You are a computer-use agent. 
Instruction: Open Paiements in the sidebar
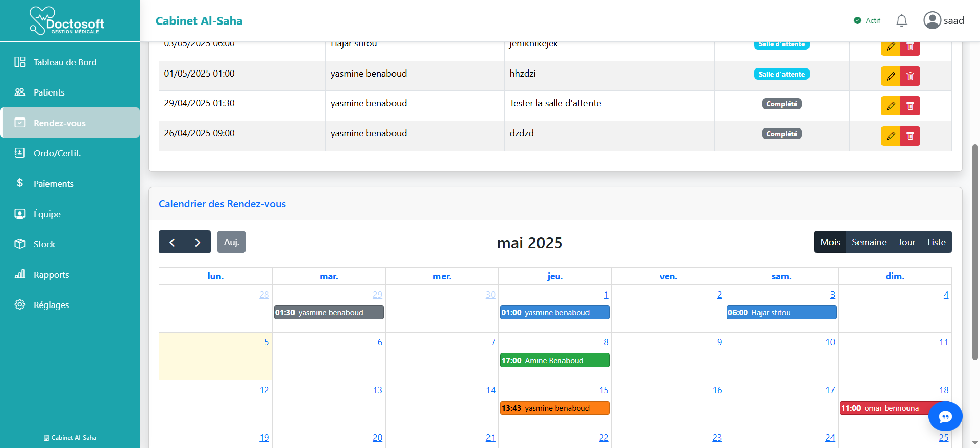point(54,184)
